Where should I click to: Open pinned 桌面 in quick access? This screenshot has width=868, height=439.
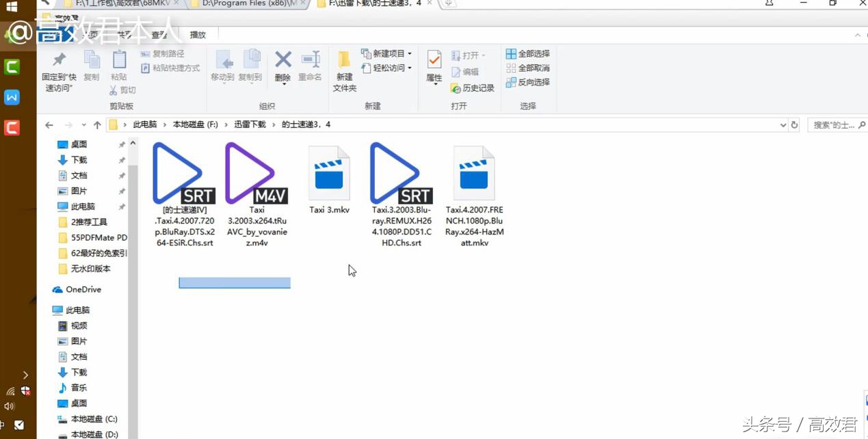tap(79, 144)
